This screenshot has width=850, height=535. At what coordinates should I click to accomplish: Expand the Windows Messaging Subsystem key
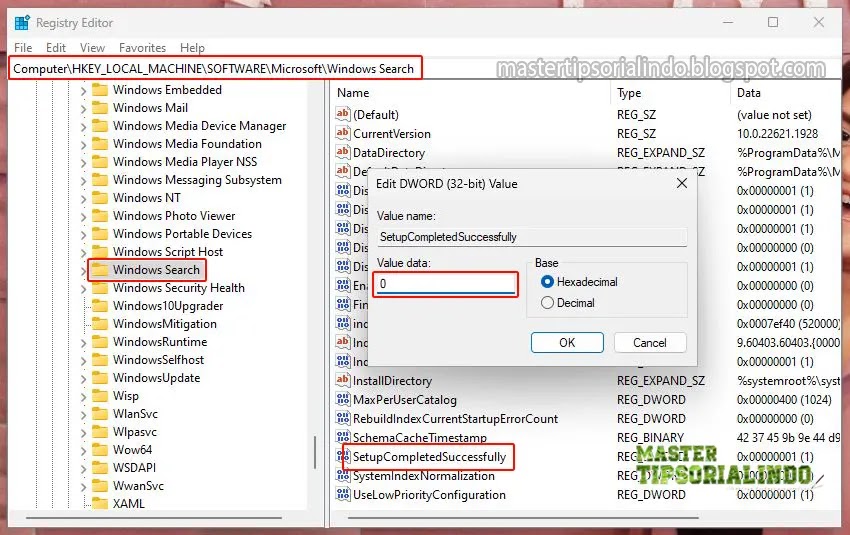[83, 181]
